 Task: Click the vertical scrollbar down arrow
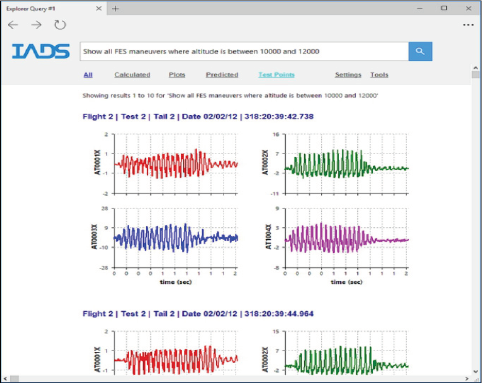476,371
